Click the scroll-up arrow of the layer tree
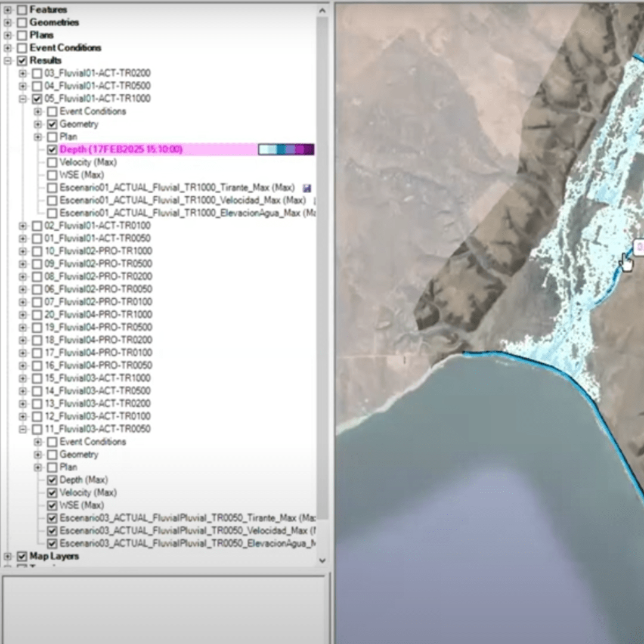Viewport: 644px width, 644px height. (322, 10)
